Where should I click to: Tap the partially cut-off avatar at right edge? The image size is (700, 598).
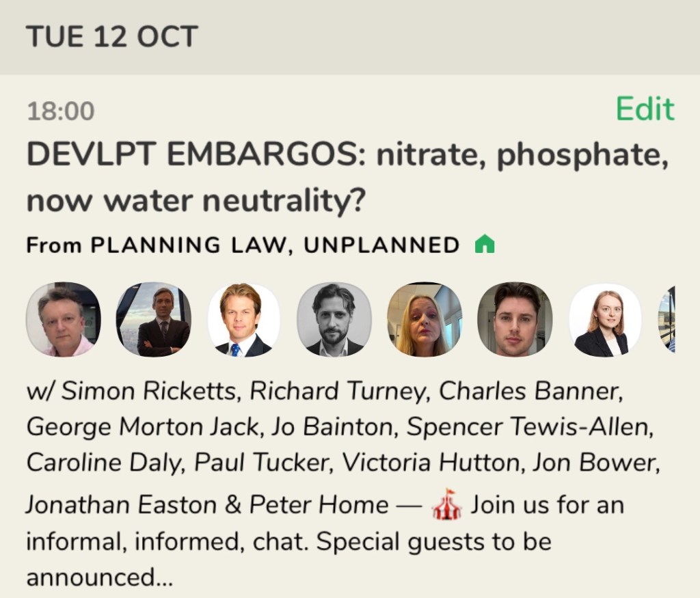click(x=667, y=320)
